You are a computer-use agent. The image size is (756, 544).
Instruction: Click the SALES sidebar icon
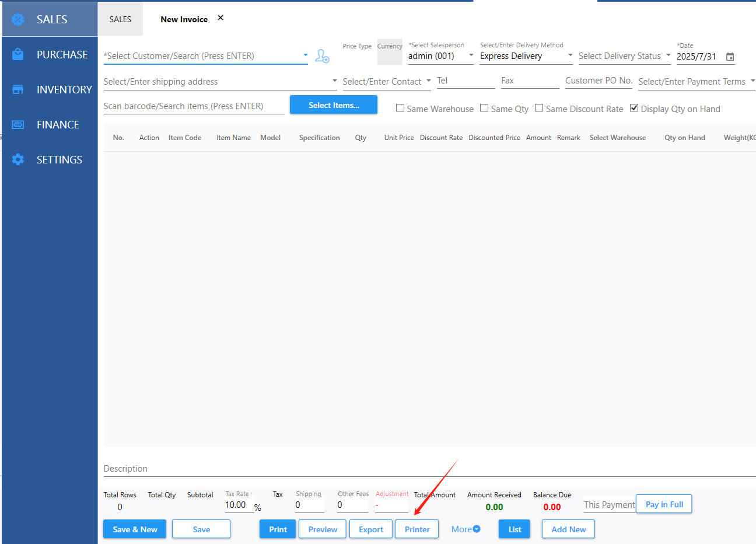pyautogui.click(x=18, y=19)
